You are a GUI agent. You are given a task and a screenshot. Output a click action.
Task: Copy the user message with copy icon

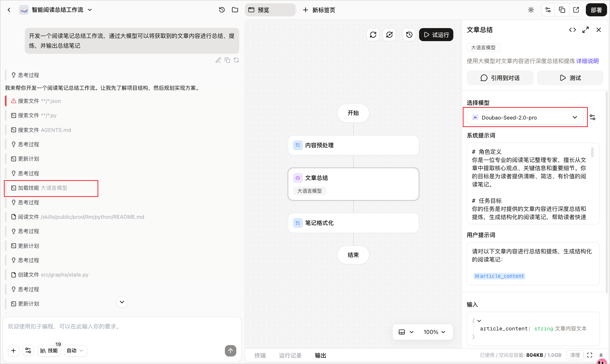tap(227, 60)
